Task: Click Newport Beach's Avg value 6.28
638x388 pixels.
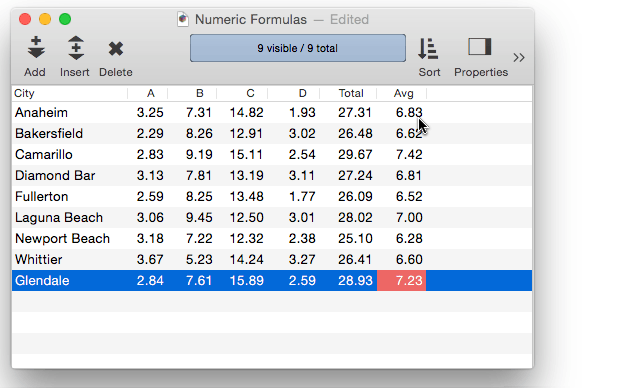Action: [409, 238]
